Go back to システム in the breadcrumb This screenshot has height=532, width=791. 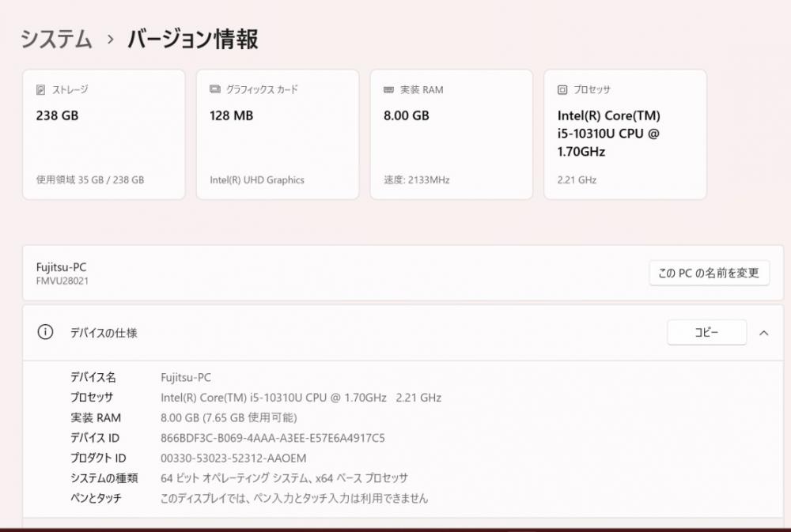pyautogui.click(x=56, y=40)
